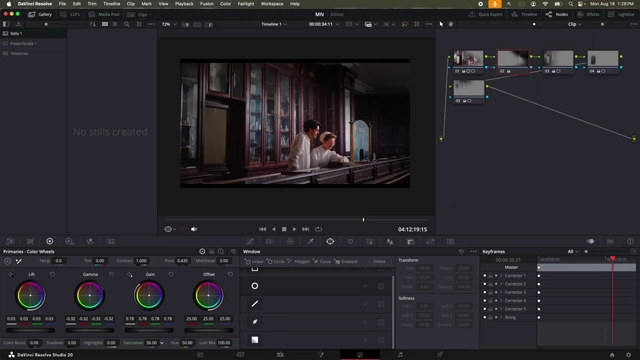Open the Media Pool panel
Viewport: 640px width, 360px height.
point(104,14)
